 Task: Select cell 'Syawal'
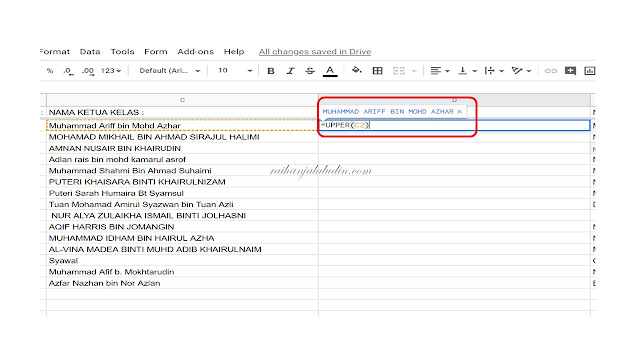[x=182, y=260]
